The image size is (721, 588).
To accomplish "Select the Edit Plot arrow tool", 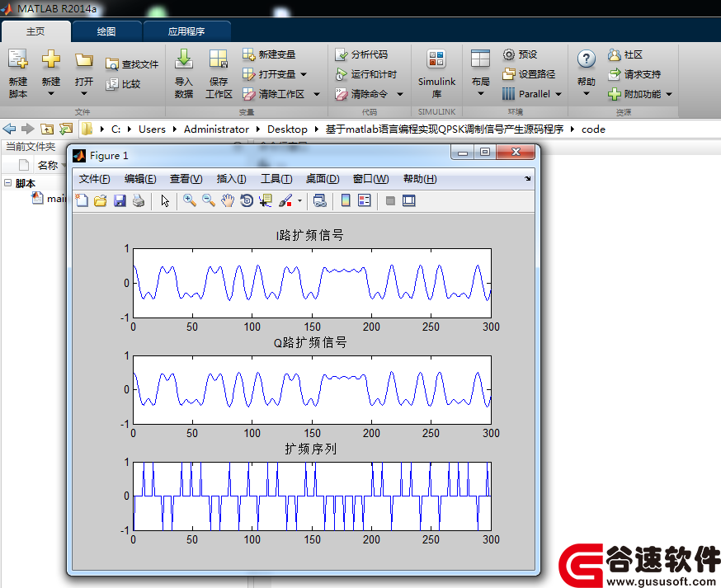I will tap(165, 201).
